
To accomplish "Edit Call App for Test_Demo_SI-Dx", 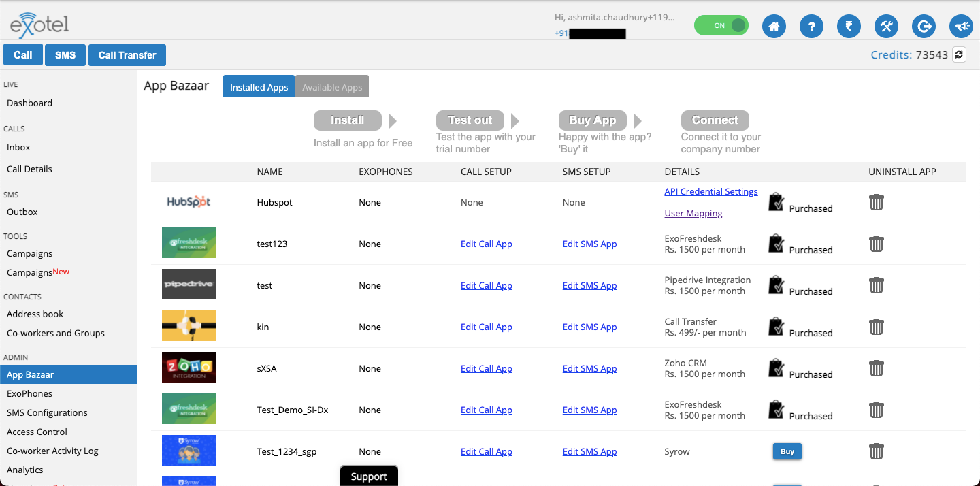I will (x=487, y=410).
